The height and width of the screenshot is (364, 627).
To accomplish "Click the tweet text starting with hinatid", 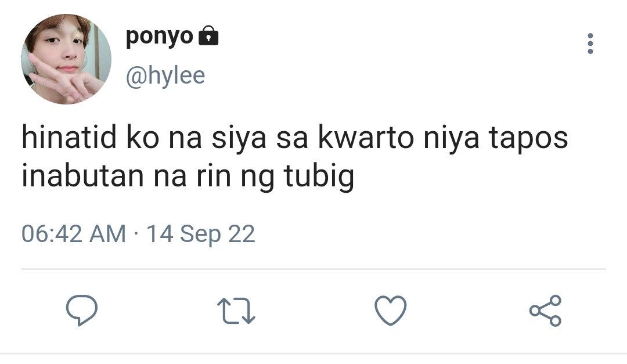I will click(295, 156).
